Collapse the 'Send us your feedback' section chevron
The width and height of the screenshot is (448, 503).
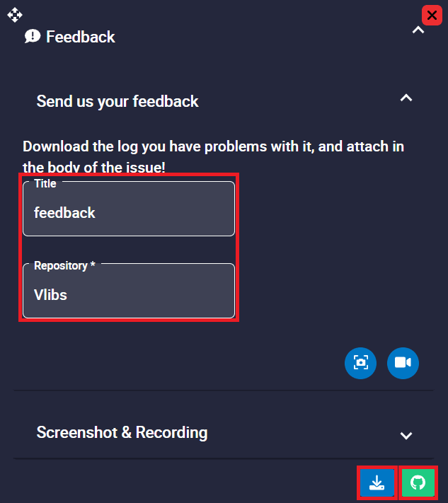(x=406, y=98)
